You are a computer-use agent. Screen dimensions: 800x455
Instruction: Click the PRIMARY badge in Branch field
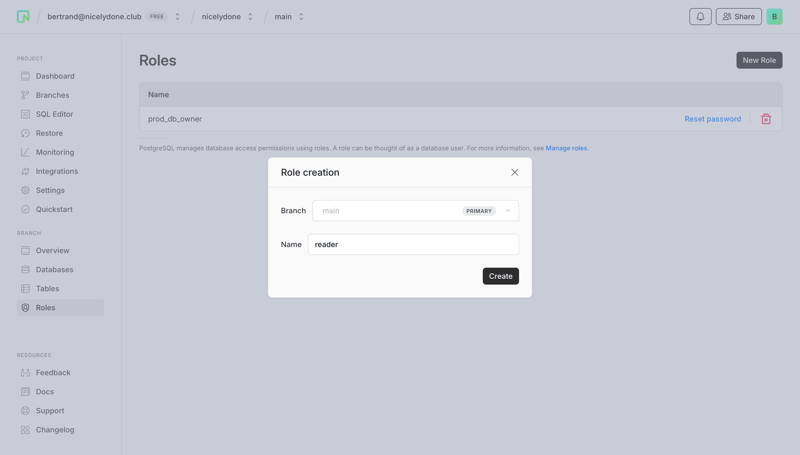pos(479,211)
